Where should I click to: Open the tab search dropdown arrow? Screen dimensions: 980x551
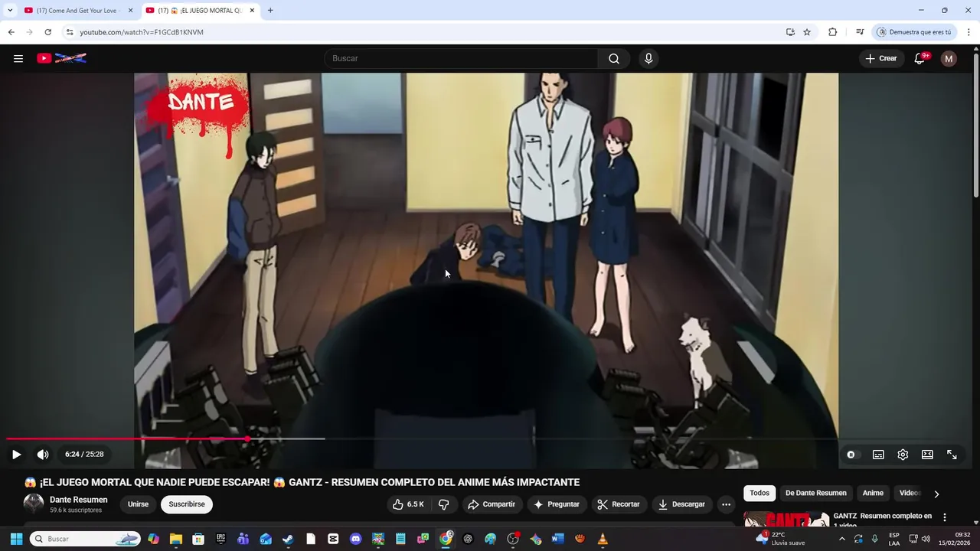click(x=9, y=11)
